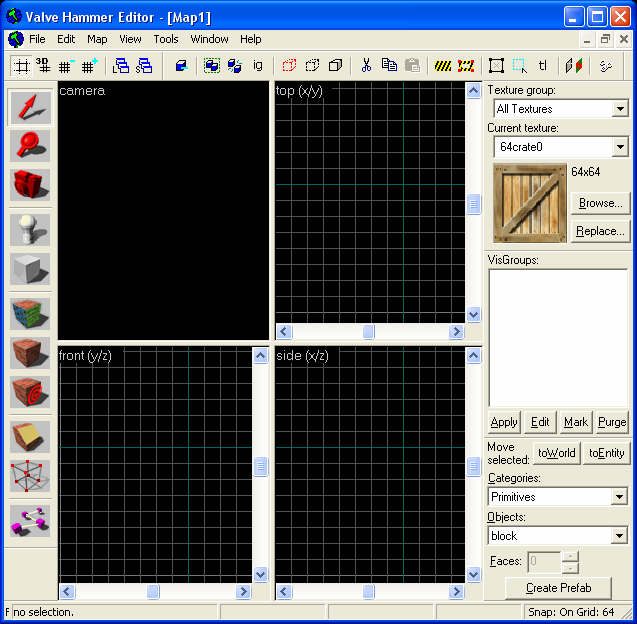The height and width of the screenshot is (624, 637).
Task: Activate the Magnify zoom tool
Action: click(30, 146)
